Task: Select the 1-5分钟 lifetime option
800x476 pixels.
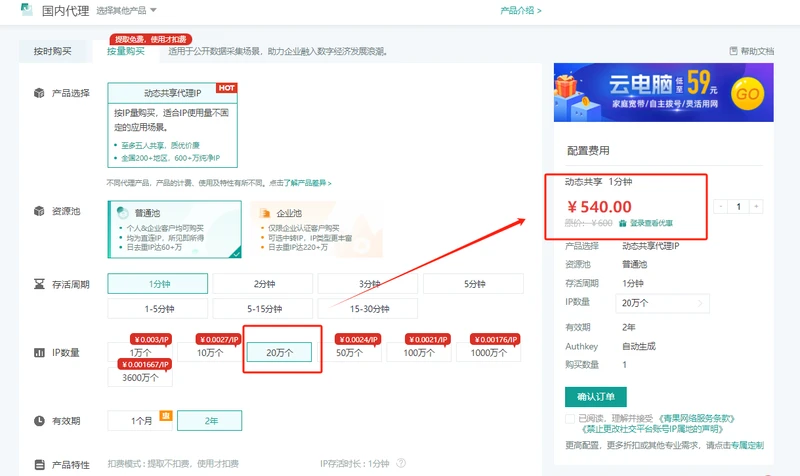Action: [x=158, y=309]
